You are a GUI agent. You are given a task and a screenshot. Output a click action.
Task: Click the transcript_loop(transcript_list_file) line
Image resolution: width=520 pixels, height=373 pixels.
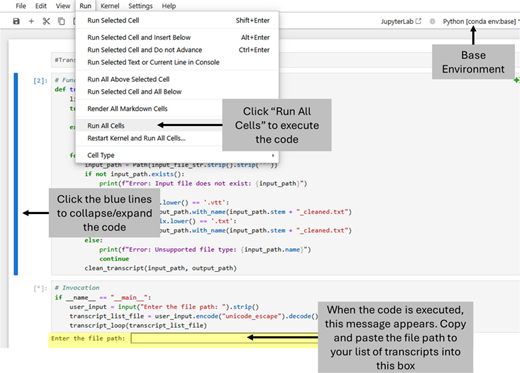coord(138,325)
